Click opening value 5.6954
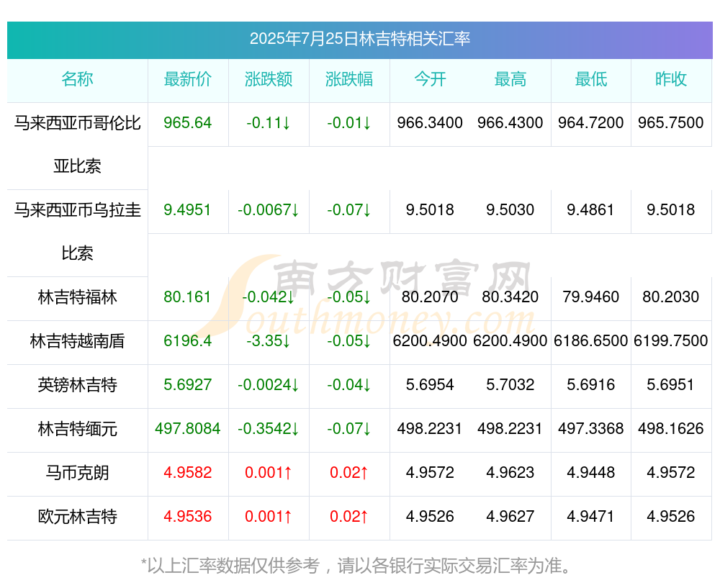The image size is (720, 588). pos(430,384)
